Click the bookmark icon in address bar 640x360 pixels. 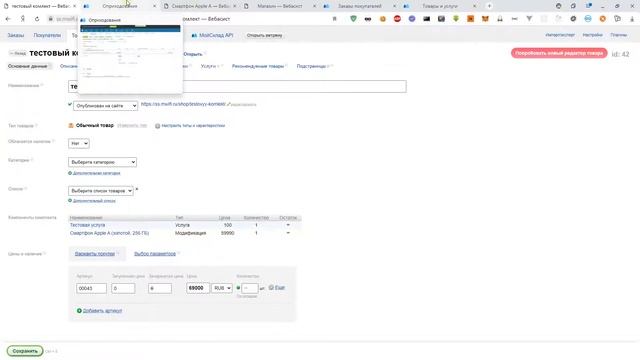click(x=335, y=19)
